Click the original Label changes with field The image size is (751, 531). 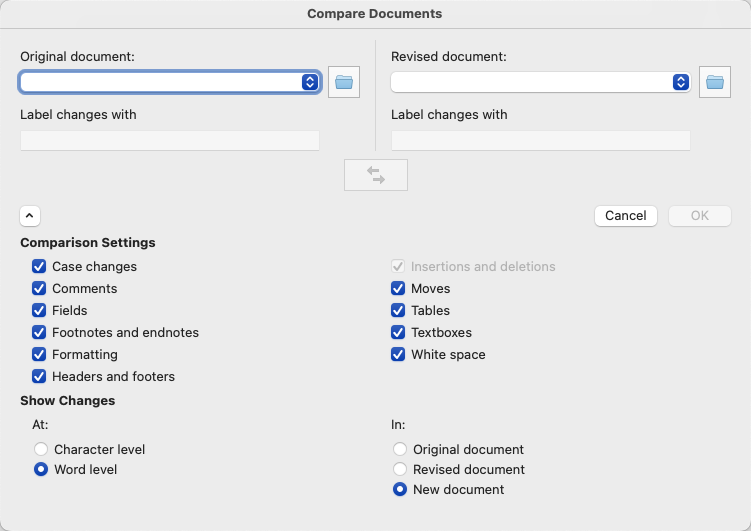[x=170, y=141]
